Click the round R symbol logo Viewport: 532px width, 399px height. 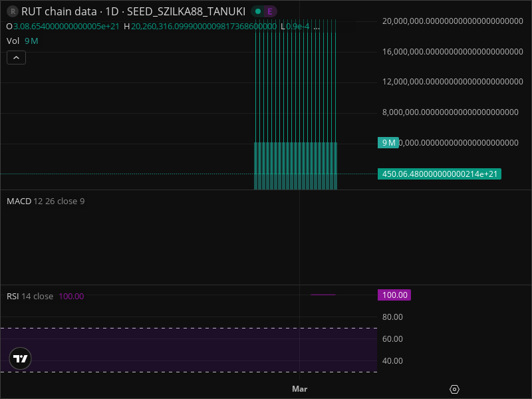(x=13, y=11)
